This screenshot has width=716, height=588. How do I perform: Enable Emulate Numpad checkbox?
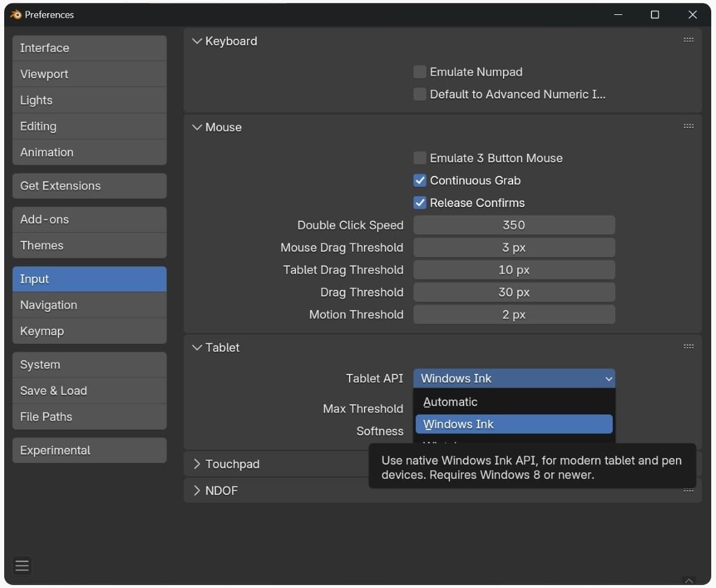click(x=420, y=72)
